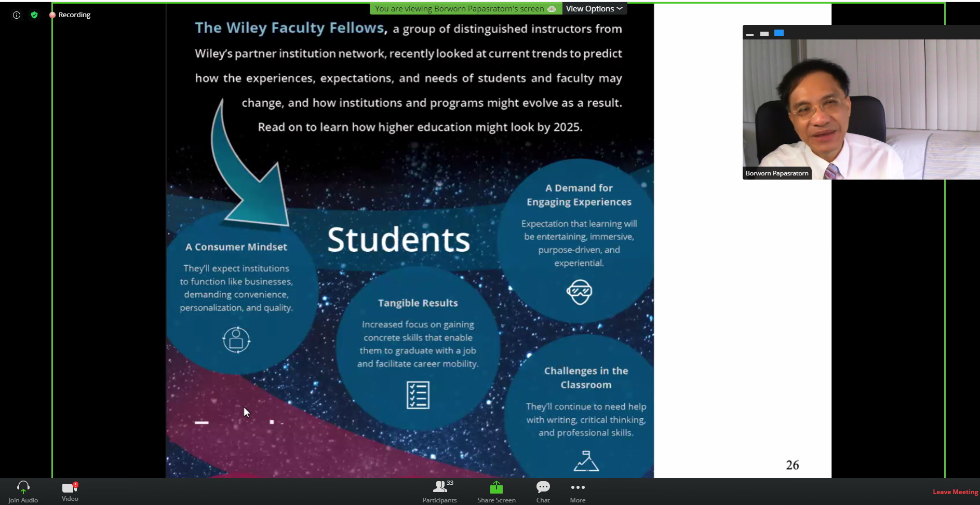Click the green encryption shield icon
The height and width of the screenshot is (505, 980).
(34, 15)
